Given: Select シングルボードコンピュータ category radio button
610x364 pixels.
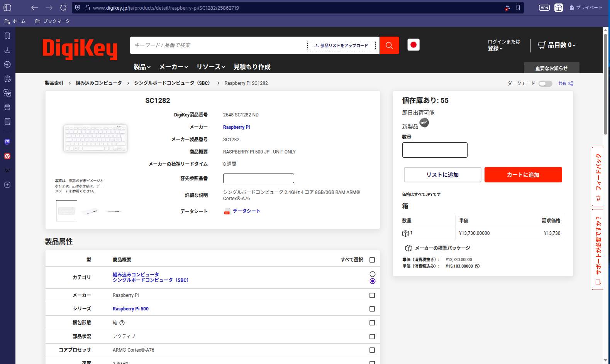Looking at the screenshot, I should pos(372,281).
